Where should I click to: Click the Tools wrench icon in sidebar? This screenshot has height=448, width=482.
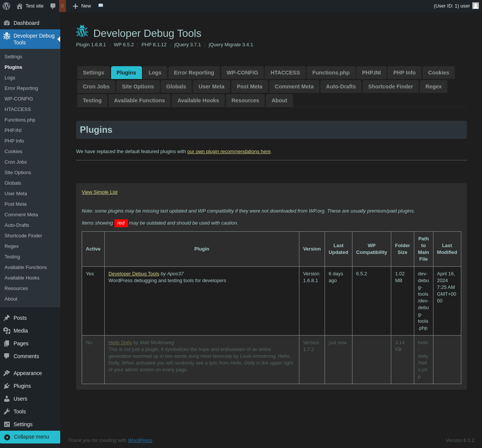pos(7,412)
